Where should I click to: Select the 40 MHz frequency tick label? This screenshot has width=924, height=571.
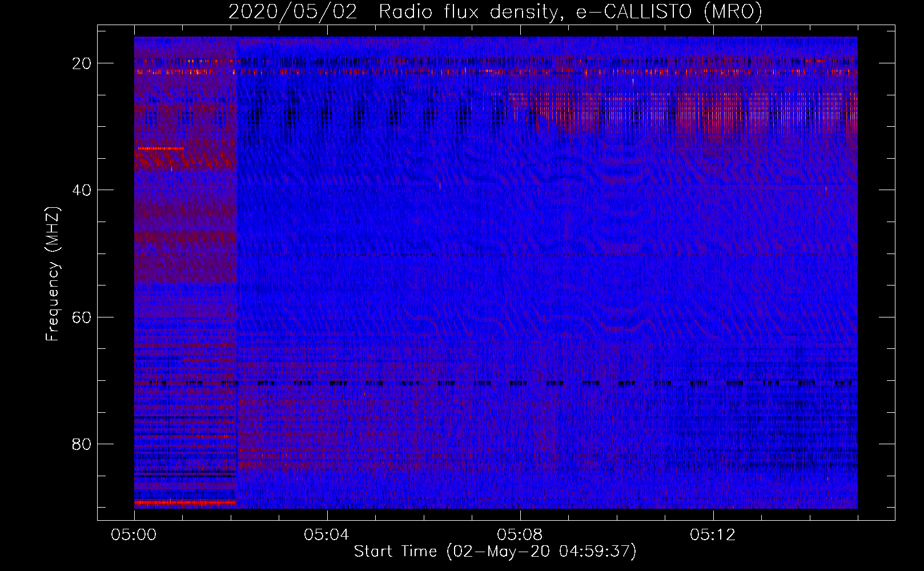point(82,190)
